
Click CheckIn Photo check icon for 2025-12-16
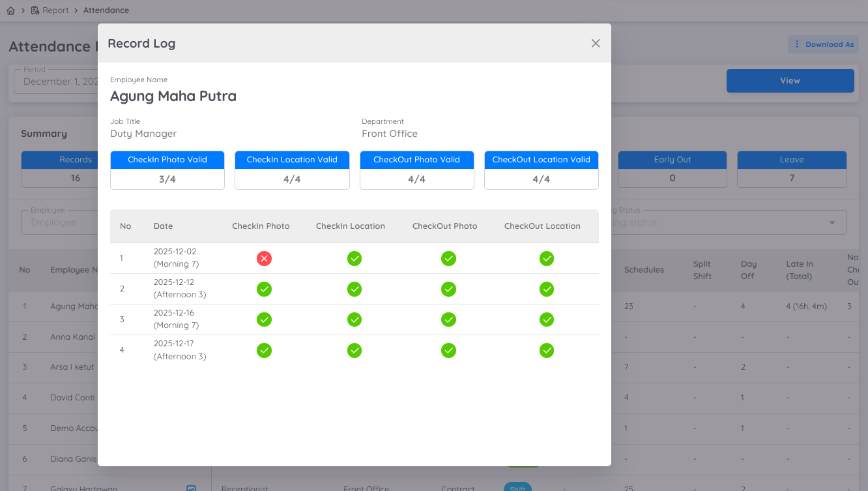click(264, 320)
